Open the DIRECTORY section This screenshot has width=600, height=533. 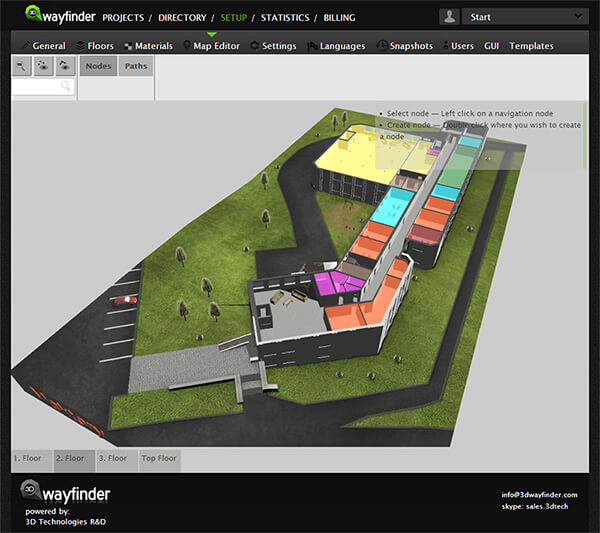tap(182, 18)
